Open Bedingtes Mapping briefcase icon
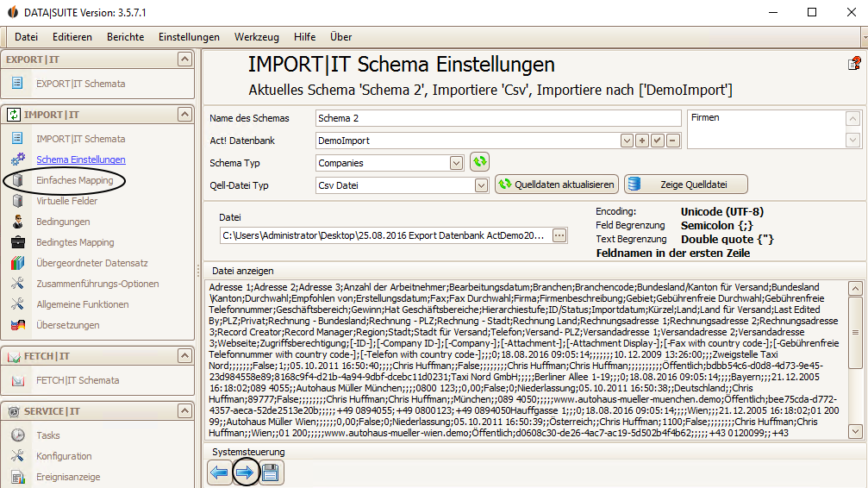Viewport: 868px width, 488px height. point(18,242)
